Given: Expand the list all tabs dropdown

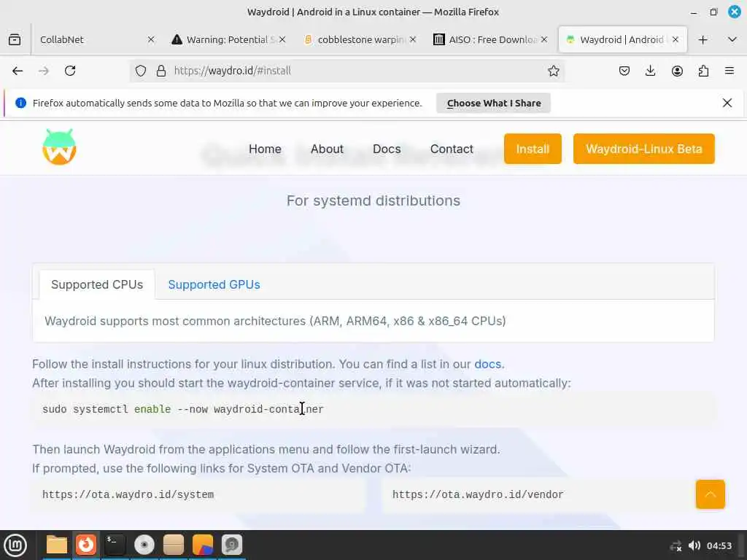Looking at the screenshot, I should click(732, 39).
